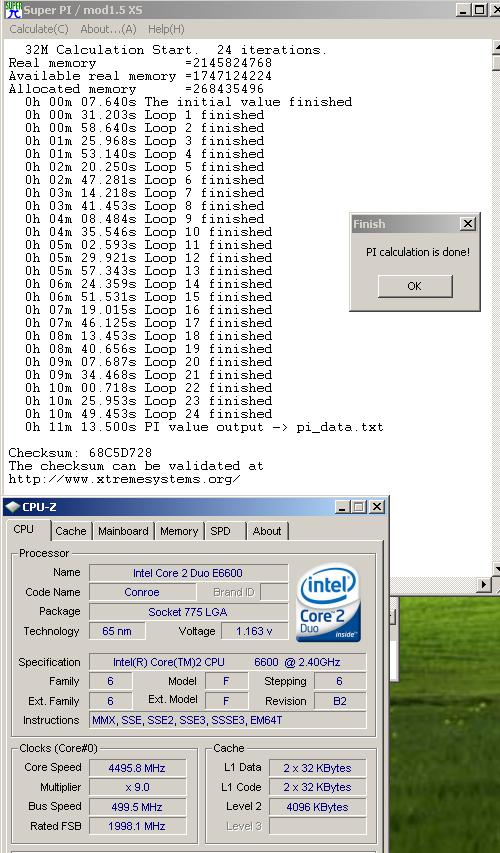This screenshot has height=853, width=500.
Task: Click the empty Brand ID field
Action: [x=274, y=592]
